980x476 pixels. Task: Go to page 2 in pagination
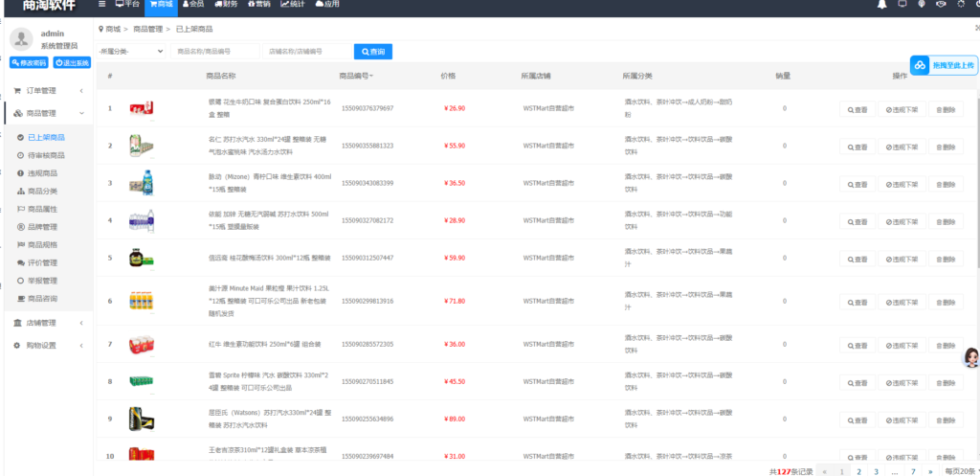tap(860, 471)
